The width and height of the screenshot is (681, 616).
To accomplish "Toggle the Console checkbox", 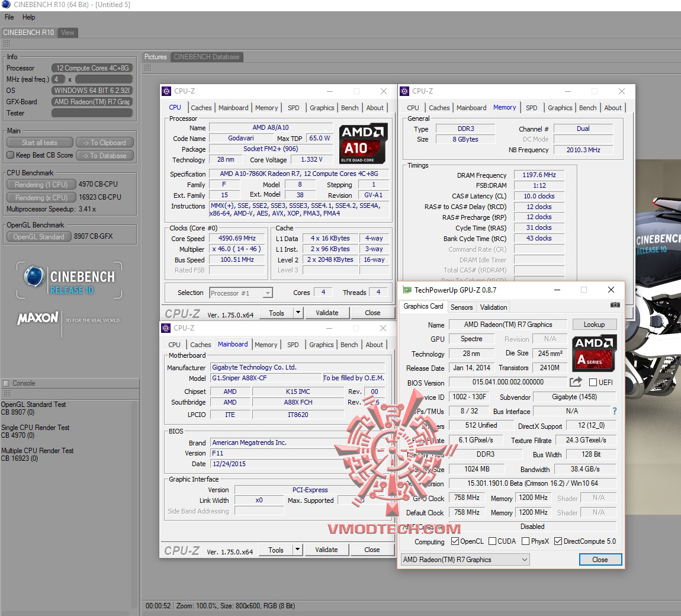I will (x=6, y=383).
